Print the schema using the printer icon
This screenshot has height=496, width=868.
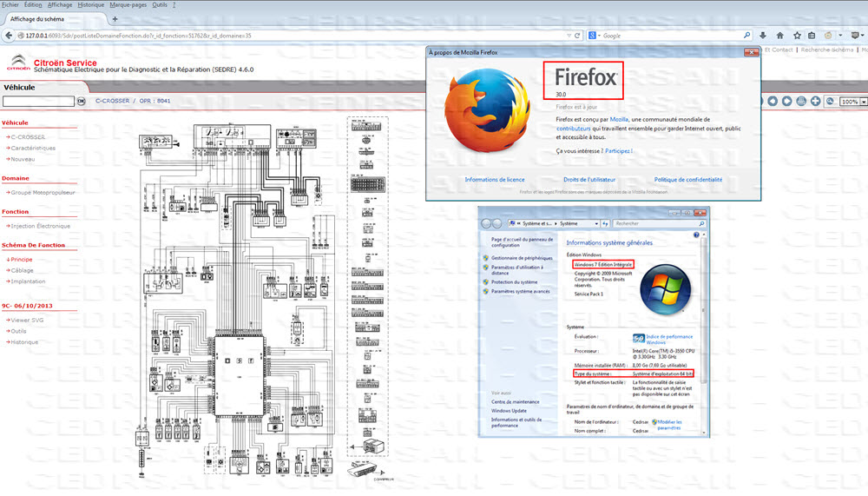[x=801, y=102]
